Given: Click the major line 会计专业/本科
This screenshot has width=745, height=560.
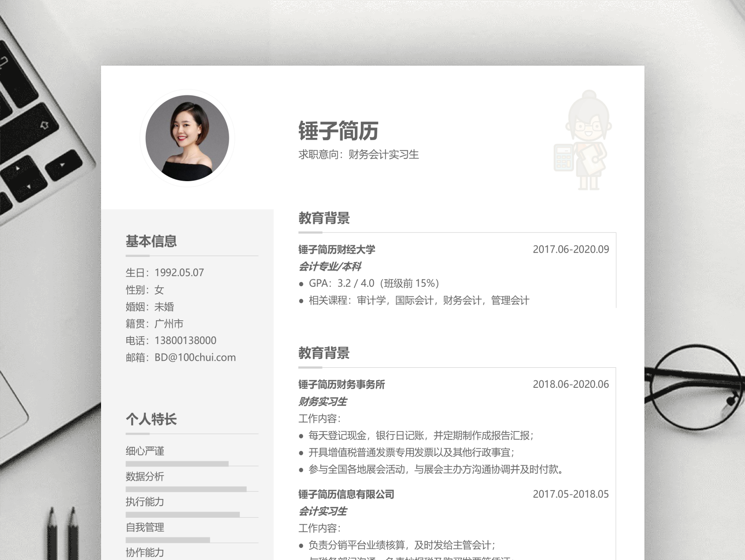Looking at the screenshot, I should [x=330, y=266].
